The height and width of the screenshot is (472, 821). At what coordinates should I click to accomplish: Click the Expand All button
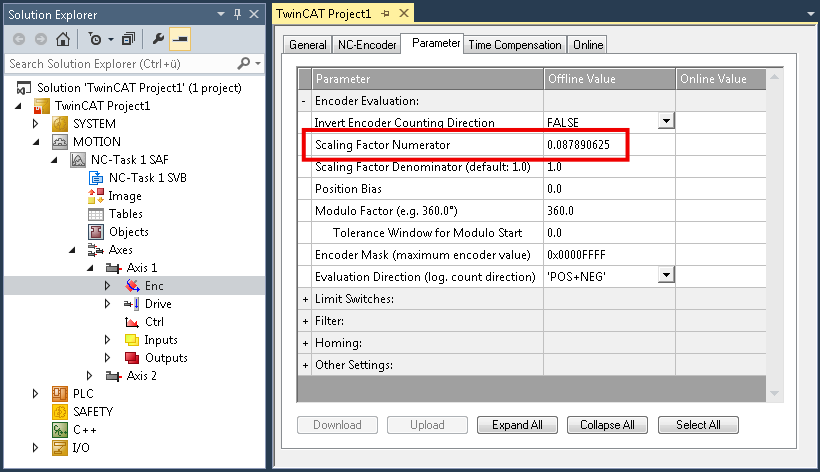click(x=517, y=425)
